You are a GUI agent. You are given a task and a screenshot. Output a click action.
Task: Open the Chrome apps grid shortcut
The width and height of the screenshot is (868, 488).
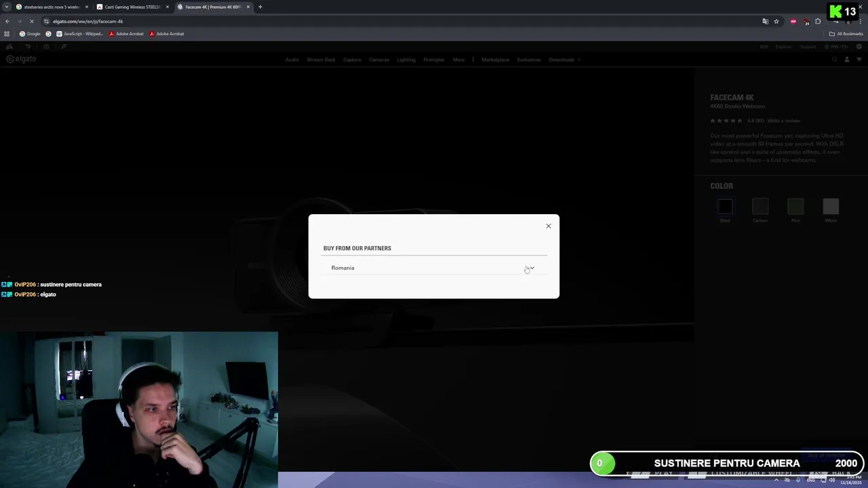tap(7, 33)
